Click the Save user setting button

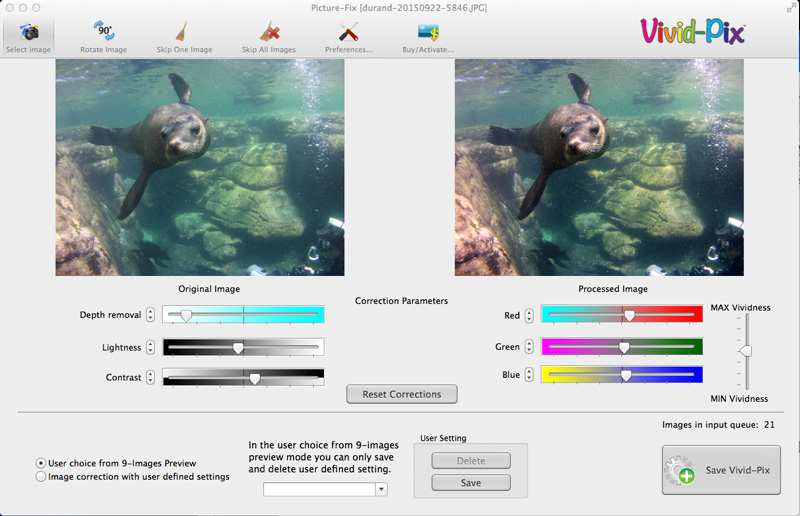[x=471, y=483]
